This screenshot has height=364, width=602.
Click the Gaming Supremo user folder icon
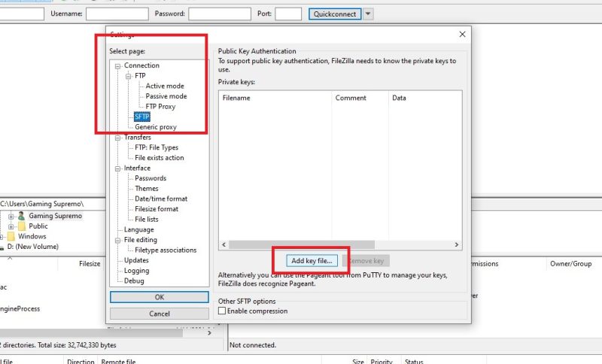[x=21, y=216]
